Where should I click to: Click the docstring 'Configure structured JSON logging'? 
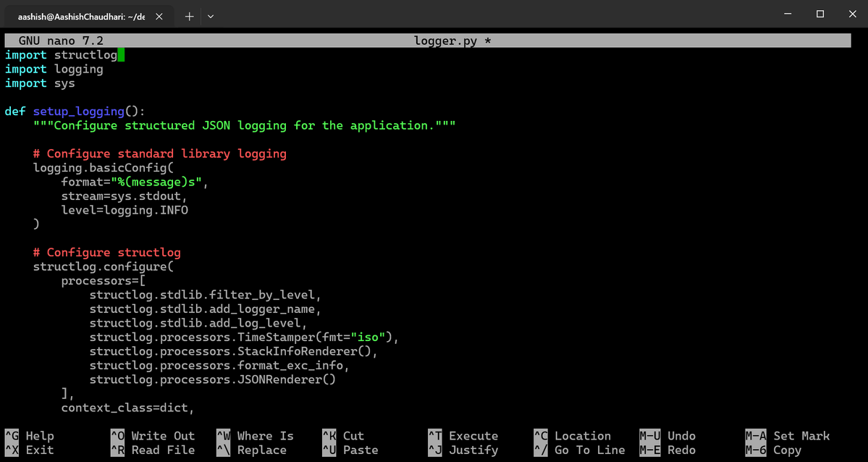[x=244, y=125]
